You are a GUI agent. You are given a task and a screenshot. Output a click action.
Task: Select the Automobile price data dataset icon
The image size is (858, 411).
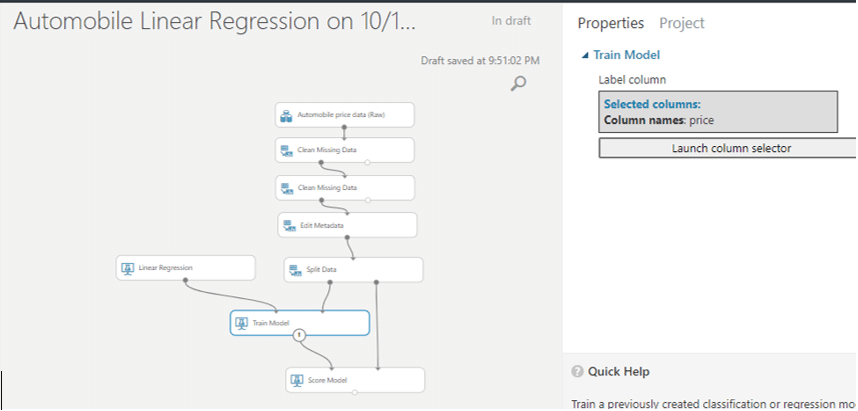(x=286, y=116)
